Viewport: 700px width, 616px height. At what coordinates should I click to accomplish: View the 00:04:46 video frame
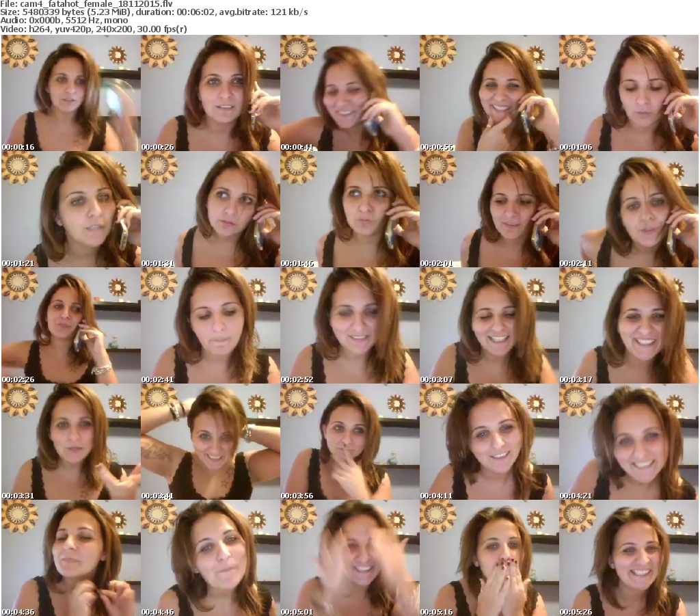point(211,558)
